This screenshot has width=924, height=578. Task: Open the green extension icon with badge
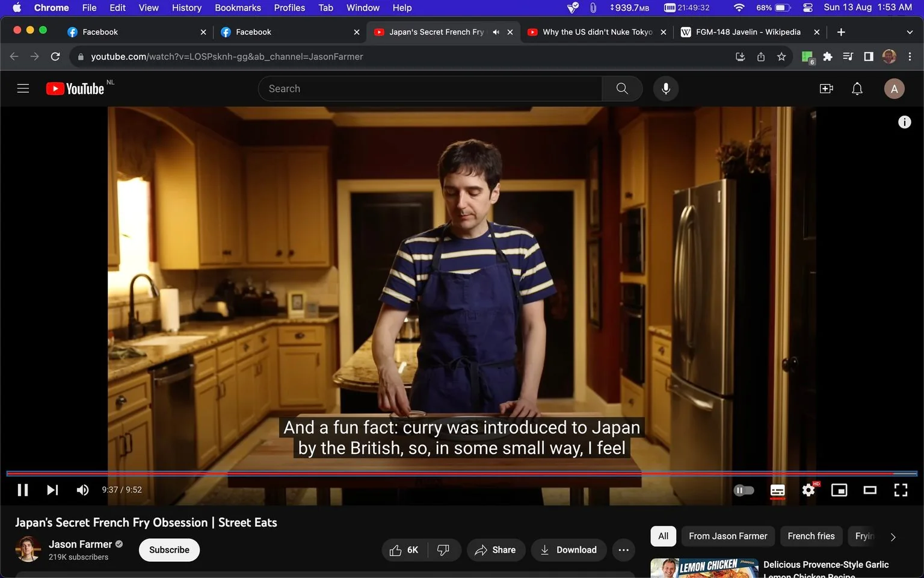[x=808, y=57]
